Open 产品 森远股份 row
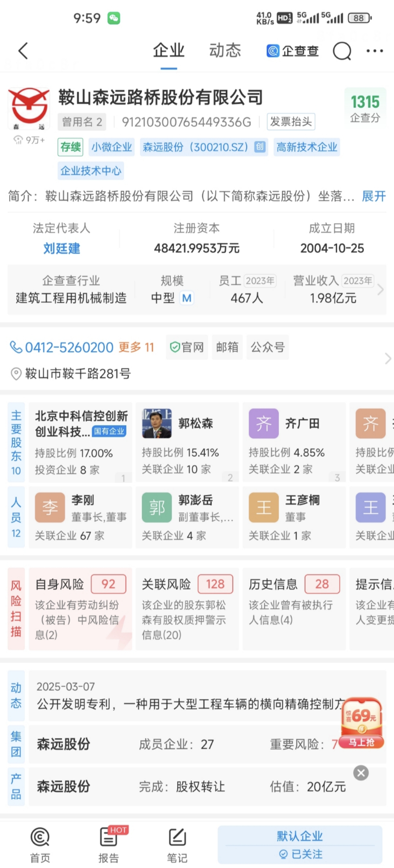 (x=207, y=787)
